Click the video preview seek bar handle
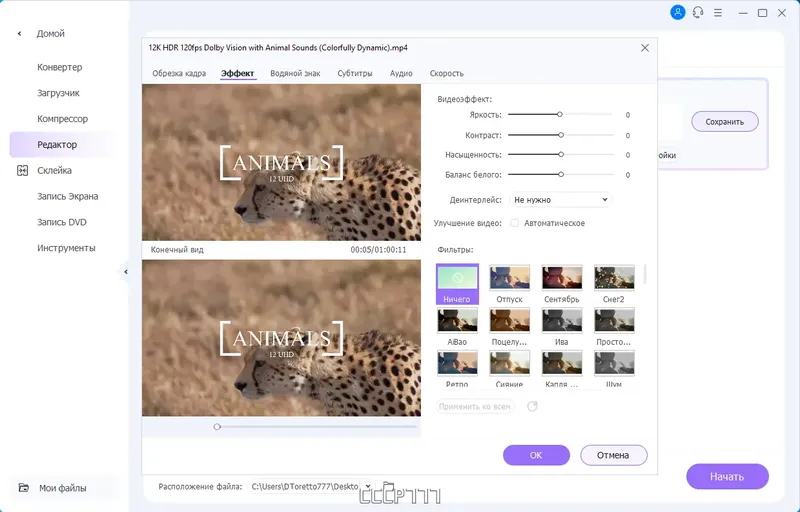The height and width of the screenshot is (512, 800). pos(217,426)
